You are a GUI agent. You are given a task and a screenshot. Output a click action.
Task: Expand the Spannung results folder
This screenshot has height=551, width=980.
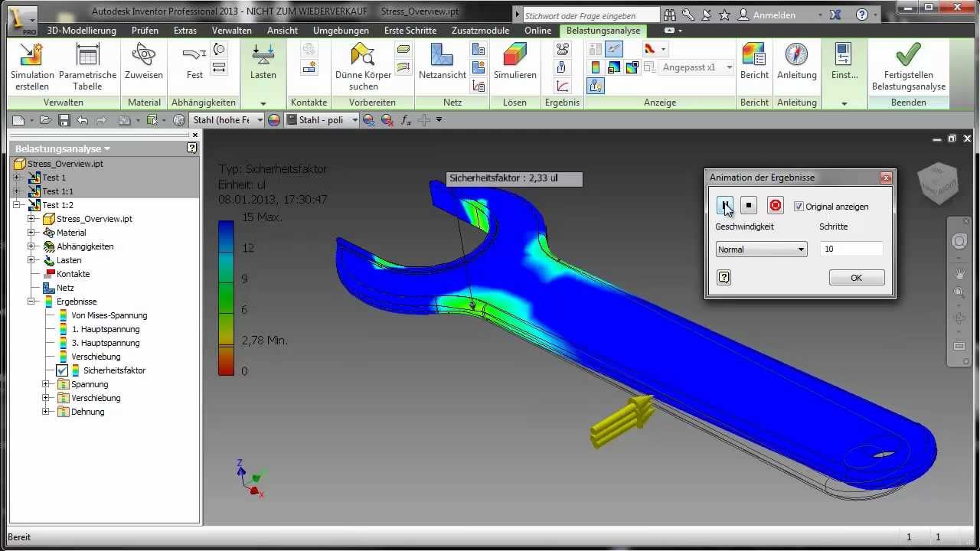[46, 384]
